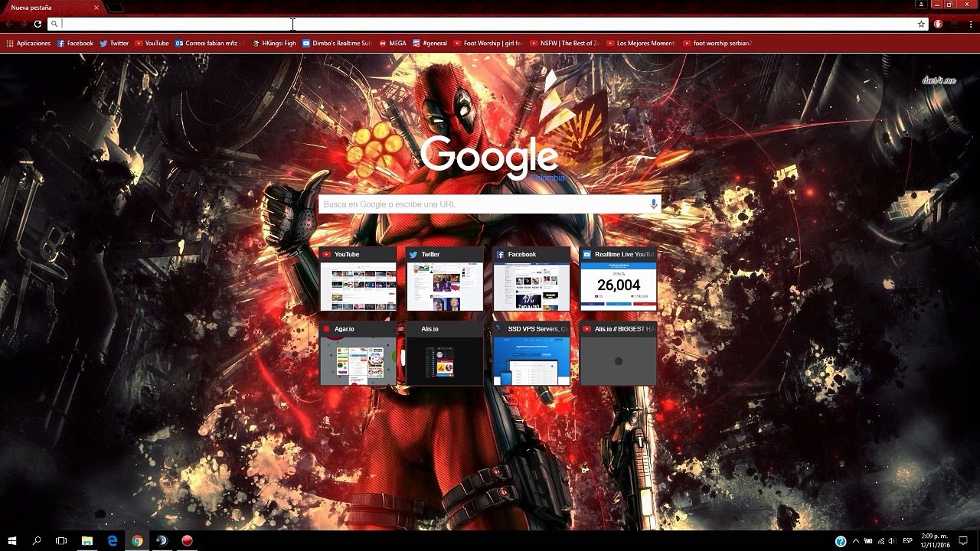Open the HKings bookmark
The height and width of the screenshot is (551, 980).
click(x=274, y=44)
